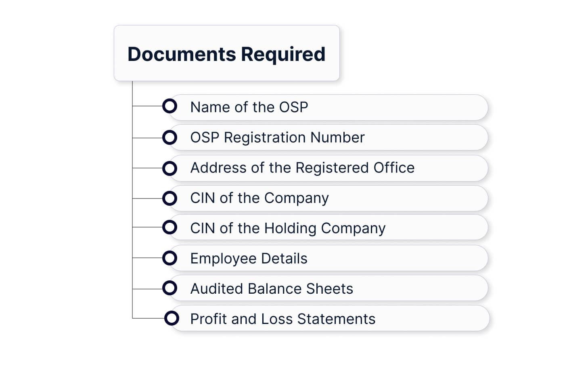Image resolution: width=588 pixels, height=376 pixels.
Task: Select the bullet next to Address of the Registered Office
Action: (169, 168)
